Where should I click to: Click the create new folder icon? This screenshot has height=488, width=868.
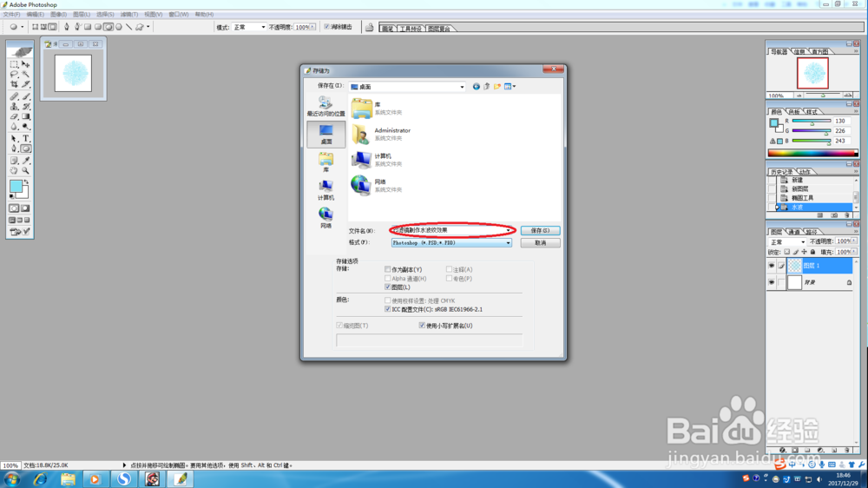(497, 87)
